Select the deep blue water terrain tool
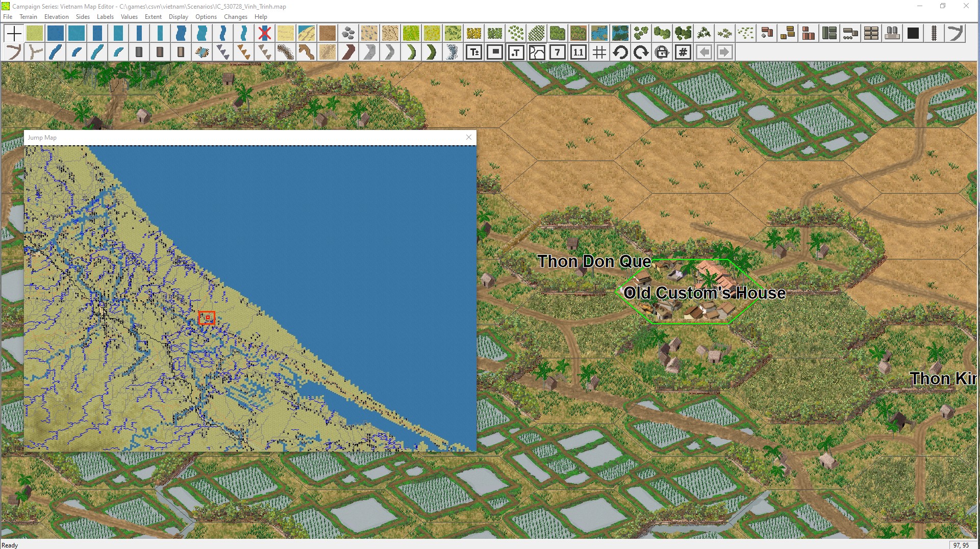Viewport: 980px width, 549px height. (x=56, y=33)
